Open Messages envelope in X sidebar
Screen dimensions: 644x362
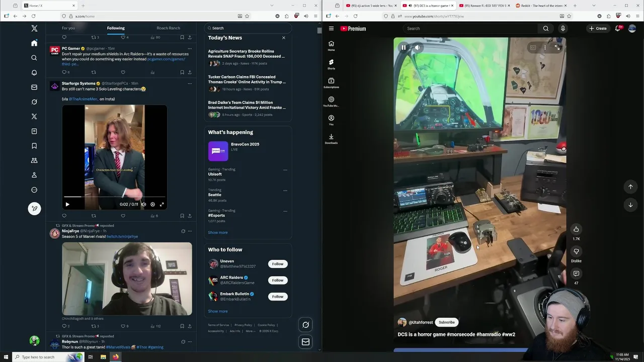34,87
